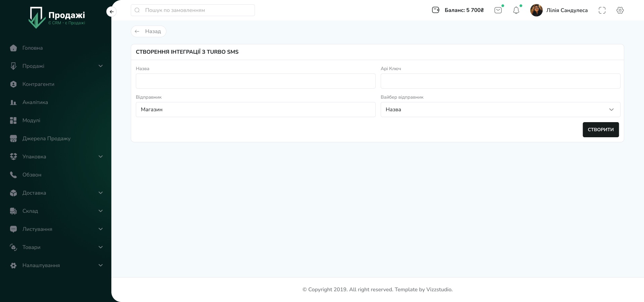Expand the Упаковка submenu chevron
Image resolution: width=644 pixels, height=302 pixels.
(x=101, y=157)
